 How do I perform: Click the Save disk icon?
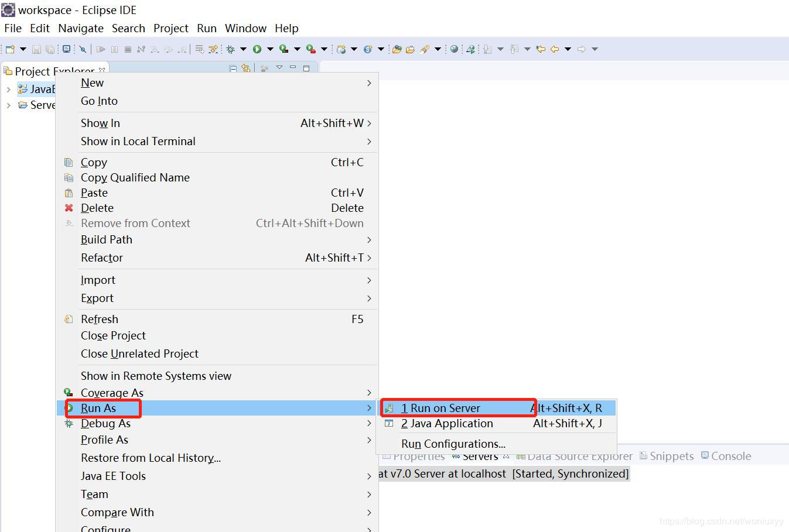coord(36,49)
